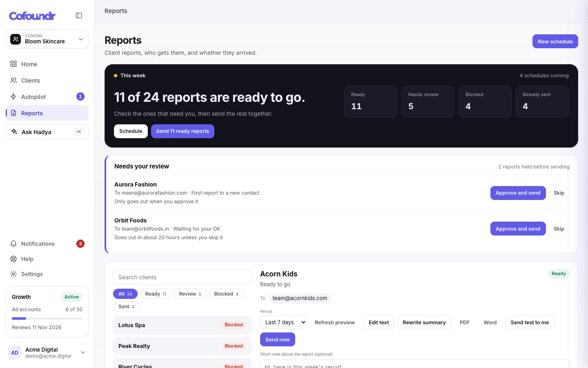
Task: Open the Last 7 days period dropdown
Action: (283, 322)
